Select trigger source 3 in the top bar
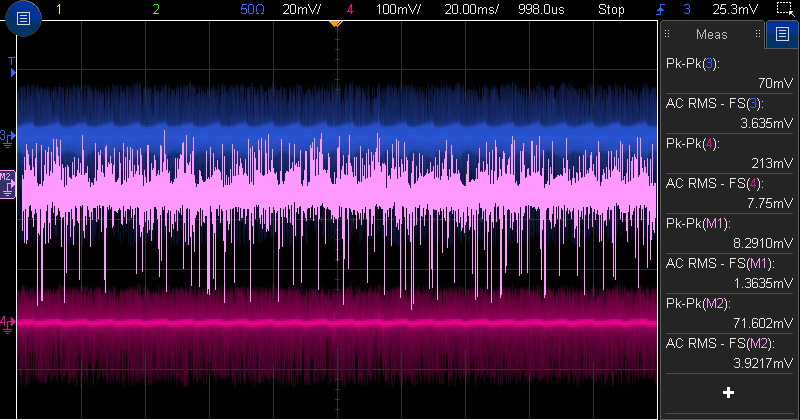Viewport: 800px width, 420px height. coord(687,9)
